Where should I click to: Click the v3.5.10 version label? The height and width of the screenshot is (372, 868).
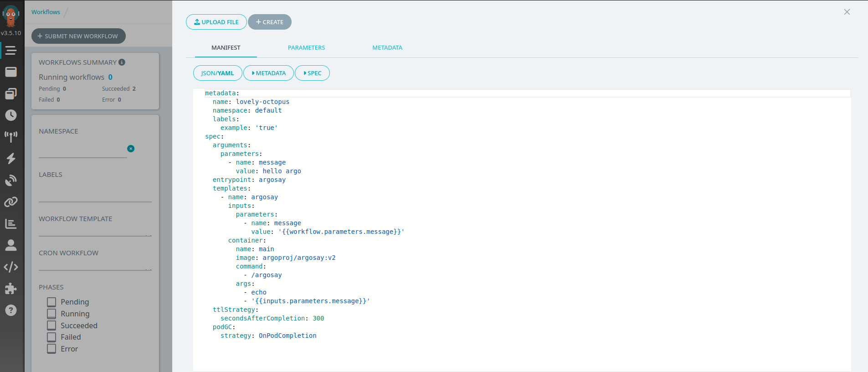[x=11, y=33]
